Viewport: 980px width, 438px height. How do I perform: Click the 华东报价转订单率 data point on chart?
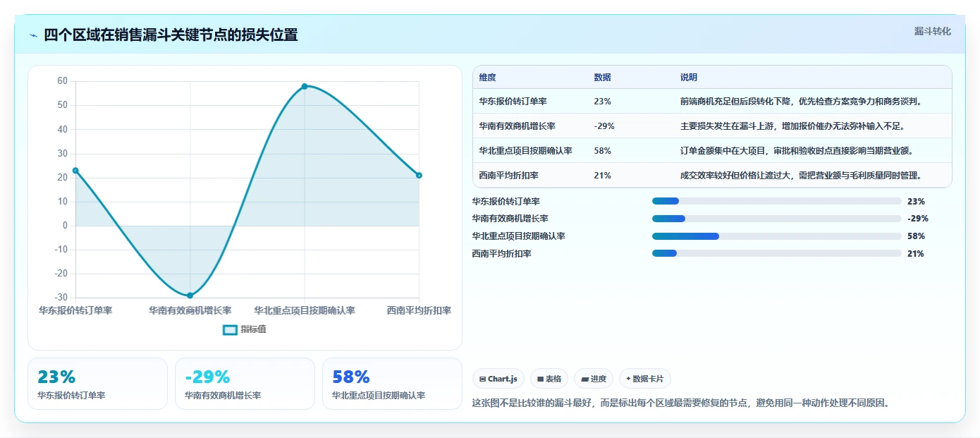[75, 171]
